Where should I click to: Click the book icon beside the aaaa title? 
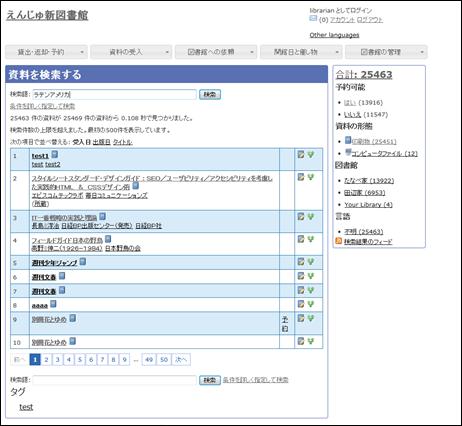(53, 304)
